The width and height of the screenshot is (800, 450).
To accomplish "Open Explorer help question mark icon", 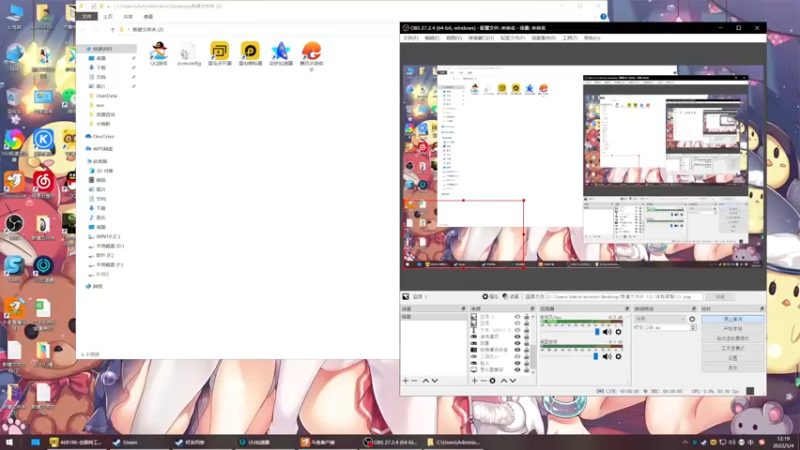I will (604, 17).
